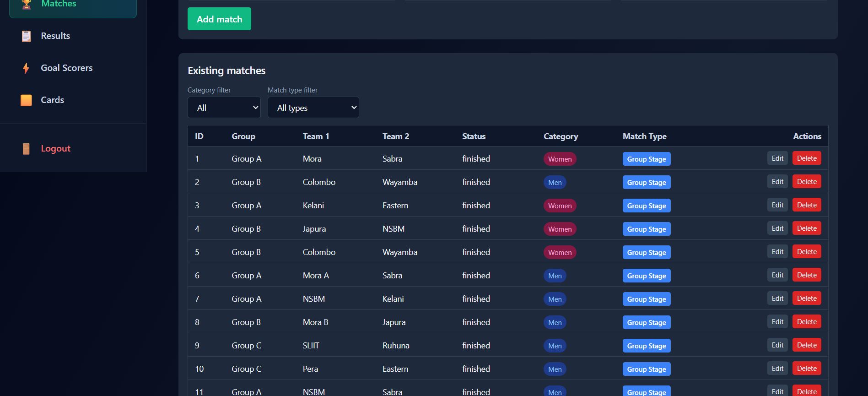Click the trophy icon beside Matches
The image size is (868, 396).
tap(27, 4)
